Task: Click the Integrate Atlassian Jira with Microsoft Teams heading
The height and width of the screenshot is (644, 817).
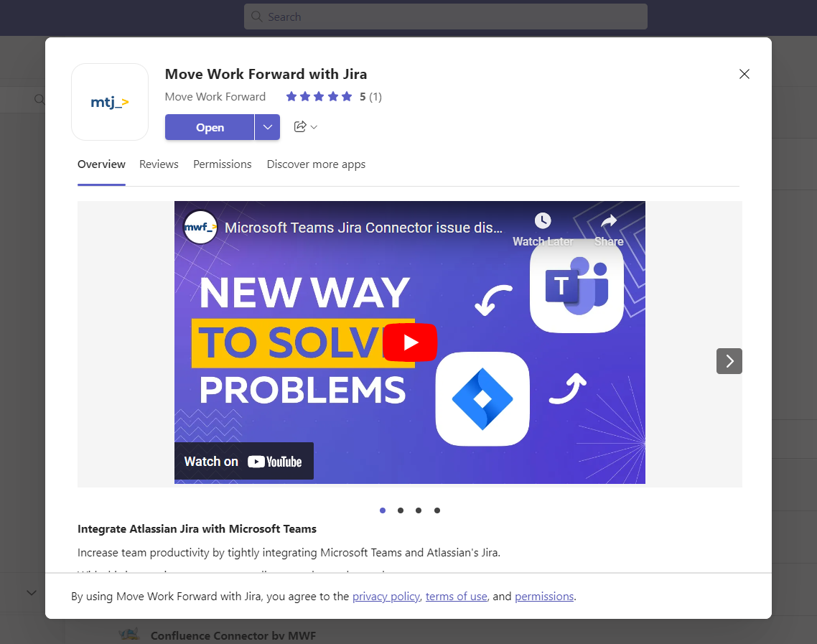Action: [197, 529]
